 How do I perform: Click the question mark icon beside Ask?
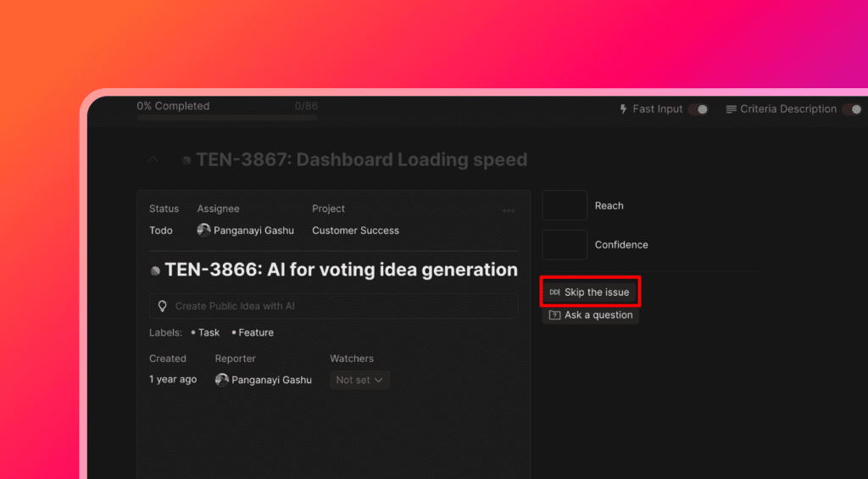tap(554, 315)
